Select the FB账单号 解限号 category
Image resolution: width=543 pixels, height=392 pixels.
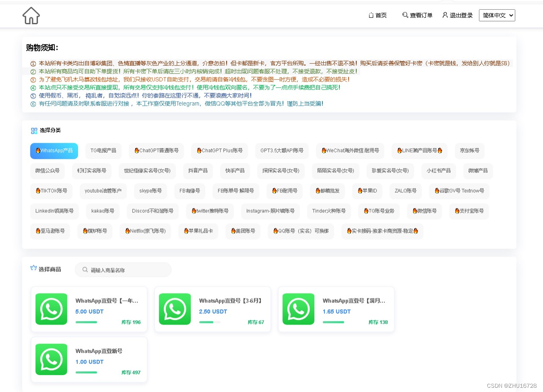(x=236, y=191)
